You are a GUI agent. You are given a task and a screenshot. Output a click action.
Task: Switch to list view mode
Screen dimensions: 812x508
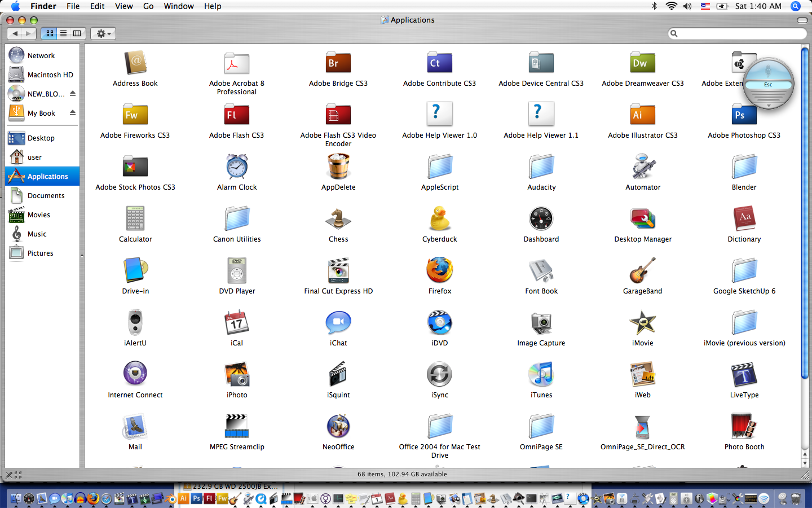point(64,33)
